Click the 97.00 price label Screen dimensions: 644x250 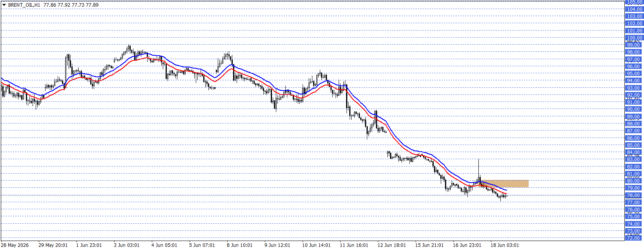(x=634, y=60)
